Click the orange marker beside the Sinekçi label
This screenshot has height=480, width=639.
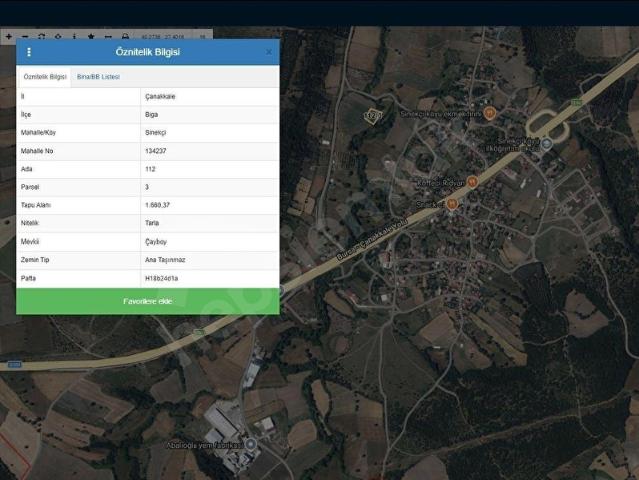[452, 203]
